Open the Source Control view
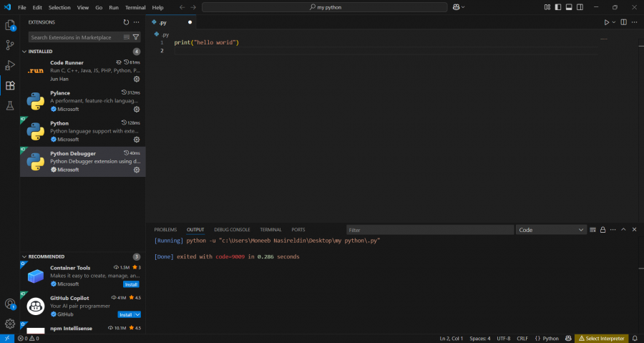 point(10,45)
